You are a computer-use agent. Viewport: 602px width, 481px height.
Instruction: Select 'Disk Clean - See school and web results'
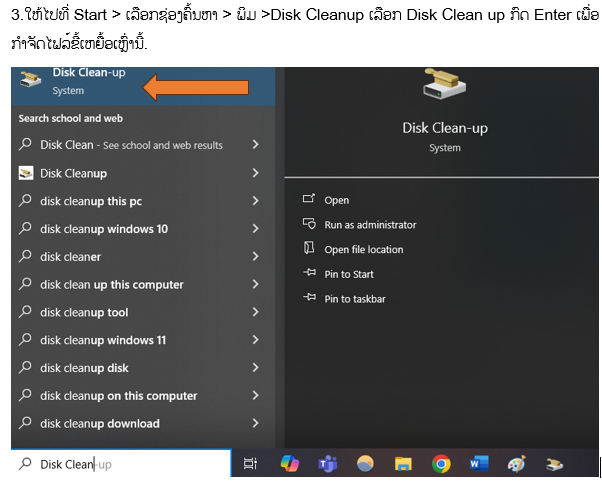click(130, 145)
